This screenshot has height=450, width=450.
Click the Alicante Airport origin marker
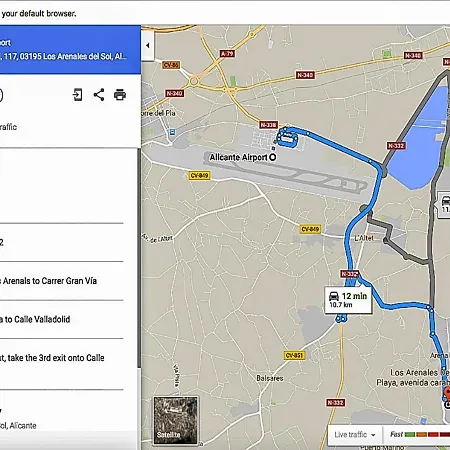click(x=273, y=157)
